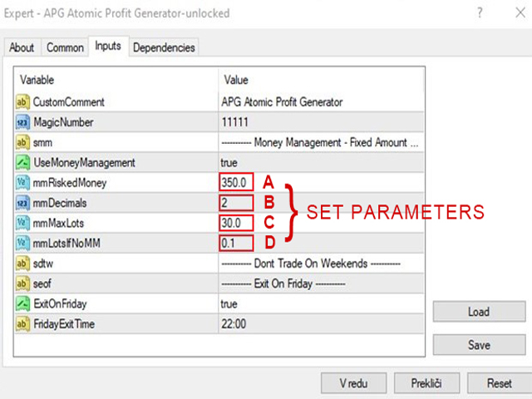532x399 pixels.
Task: Edit the mmRiskedMoney value 350.0
Action: [x=236, y=183]
